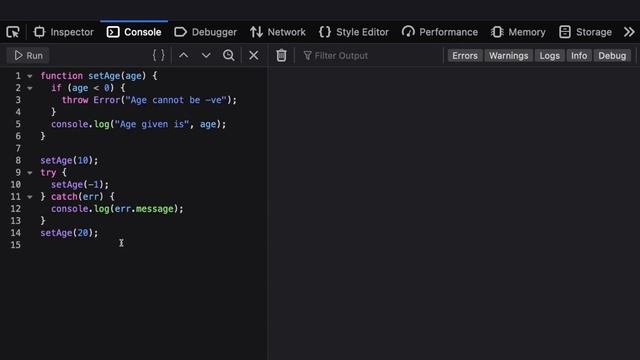
Task: Open the Network tab
Action: (x=278, y=32)
